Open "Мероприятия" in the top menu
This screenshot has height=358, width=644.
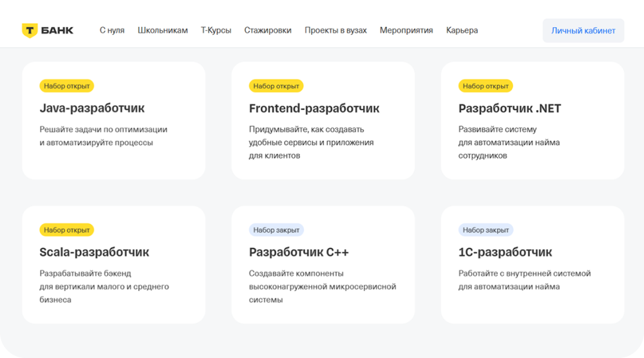coord(406,30)
